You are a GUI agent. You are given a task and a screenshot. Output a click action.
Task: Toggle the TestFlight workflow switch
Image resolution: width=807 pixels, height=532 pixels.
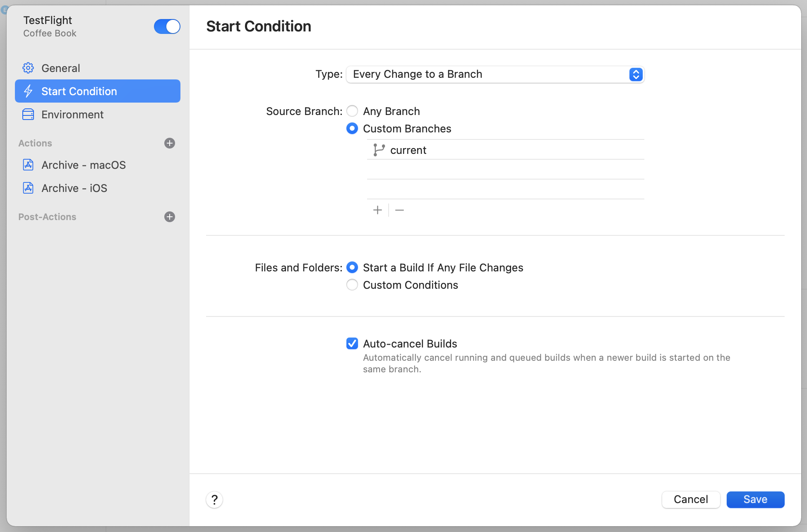pyautogui.click(x=167, y=26)
